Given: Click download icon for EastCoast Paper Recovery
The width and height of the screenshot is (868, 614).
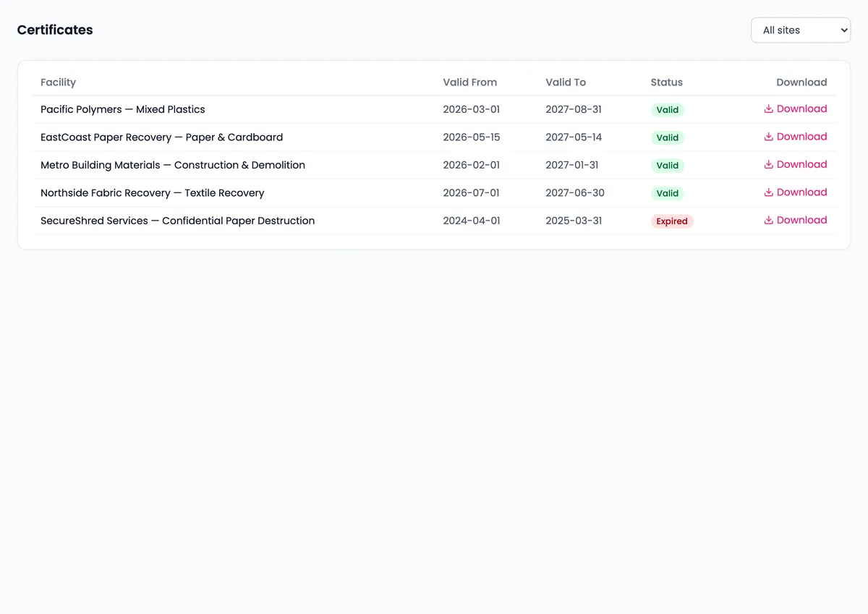Looking at the screenshot, I should (x=768, y=137).
